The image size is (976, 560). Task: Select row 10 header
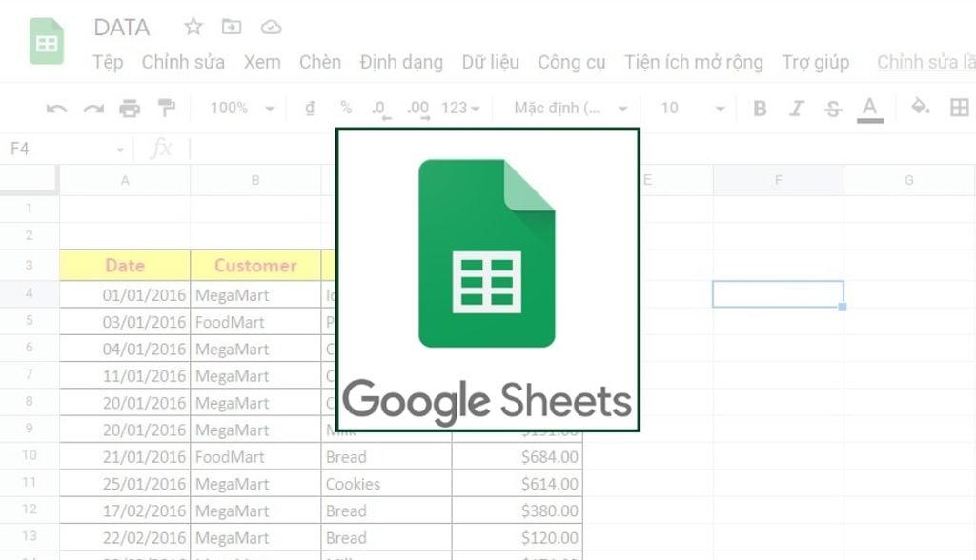(30, 455)
